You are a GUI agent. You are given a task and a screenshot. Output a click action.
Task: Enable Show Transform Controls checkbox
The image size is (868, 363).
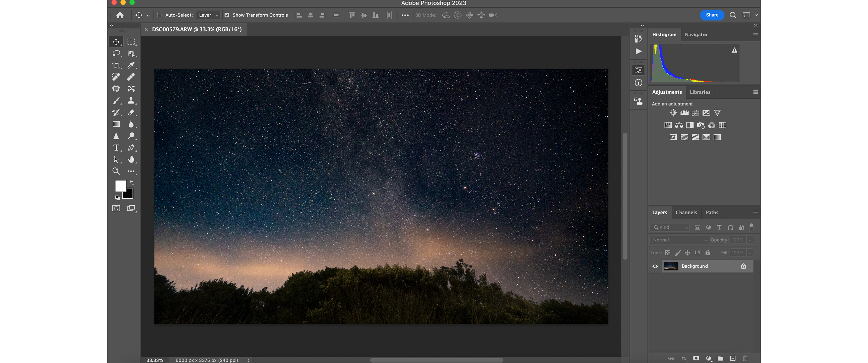pos(226,15)
